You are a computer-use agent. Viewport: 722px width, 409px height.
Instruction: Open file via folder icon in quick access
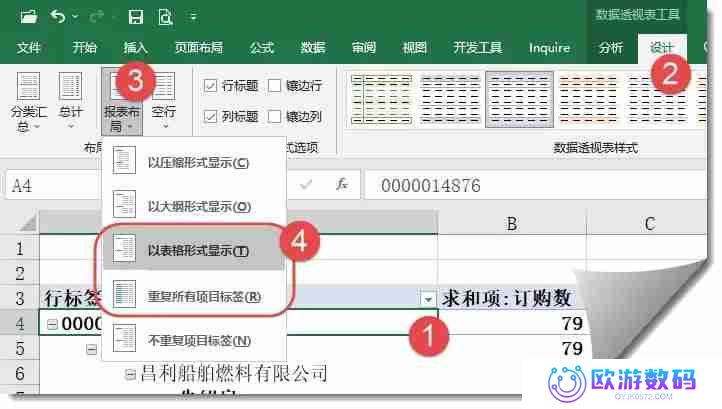click(29, 18)
